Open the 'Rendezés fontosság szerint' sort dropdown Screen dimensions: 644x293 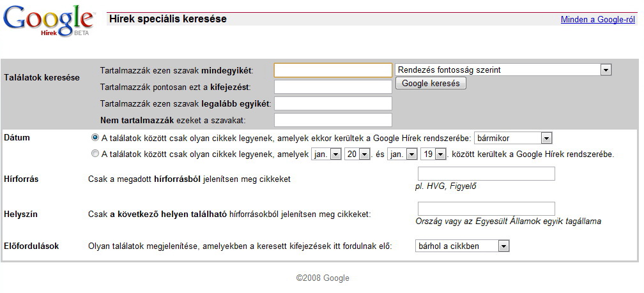point(503,70)
